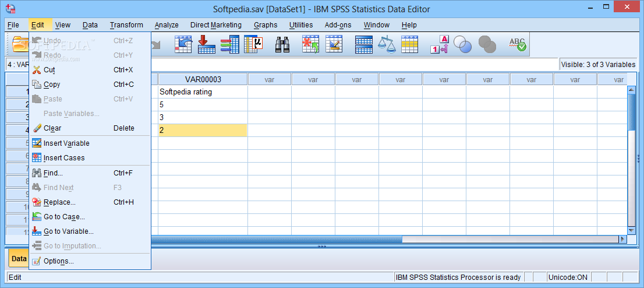The height and width of the screenshot is (288, 644).
Task: Choose Clear in the Edit menu
Action: (90, 128)
